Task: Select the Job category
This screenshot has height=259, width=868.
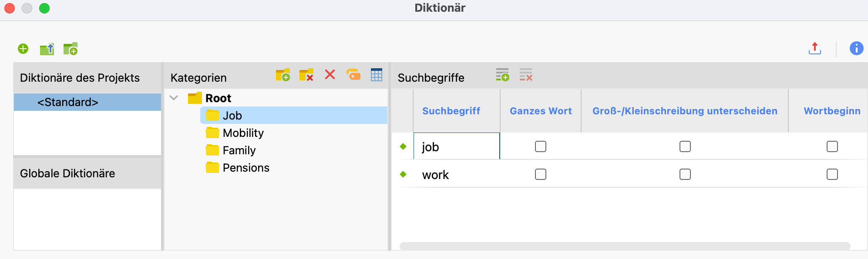Action: (294, 116)
